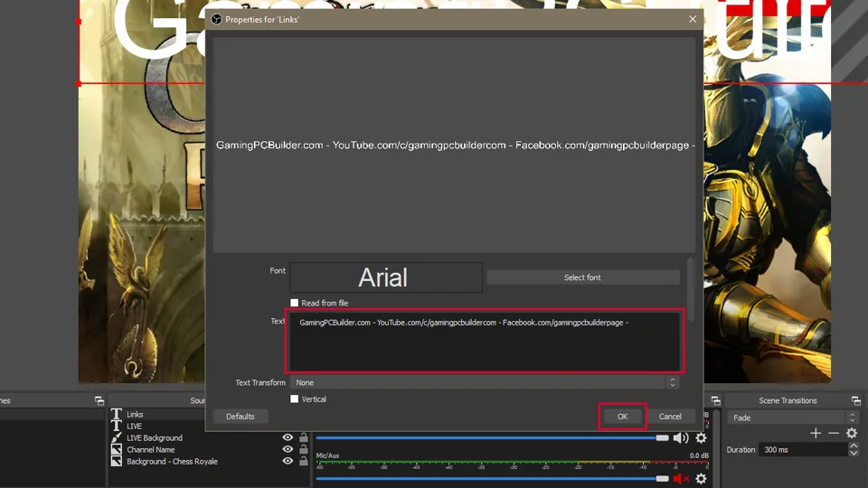Screen dimensions: 868x488
Task: Hide the LIVE Background source
Action: click(288, 437)
